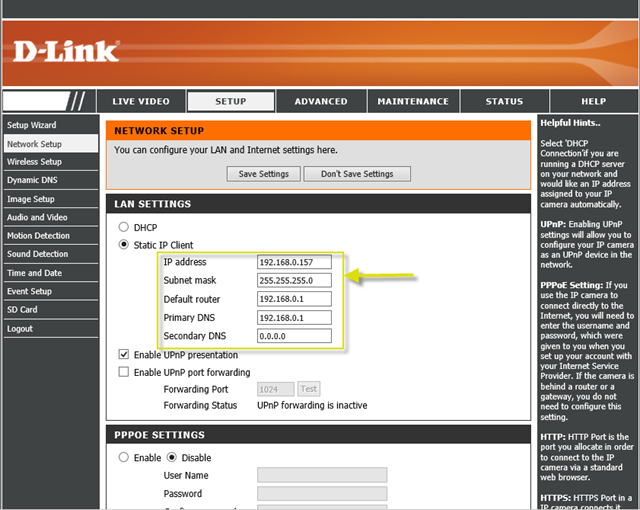
Task: Click the Save Settings button
Action: 264,174
